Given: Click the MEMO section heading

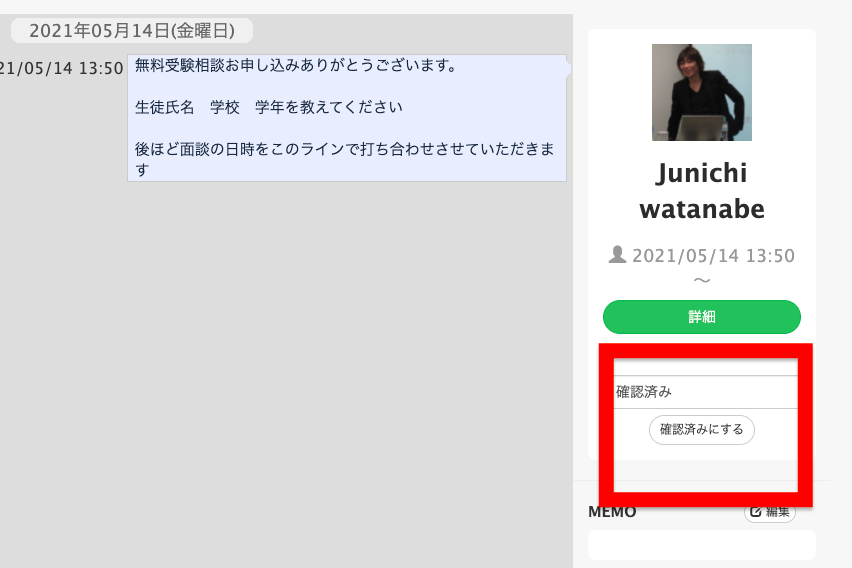Looking at the screenshot, I should click(612, 512).
